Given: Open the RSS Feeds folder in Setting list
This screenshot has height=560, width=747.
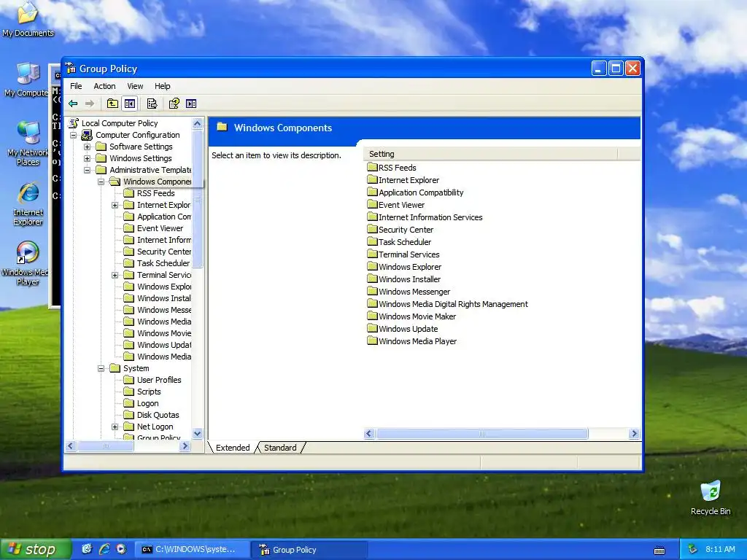Looking at the screenshot, I should tap(392, 168).
